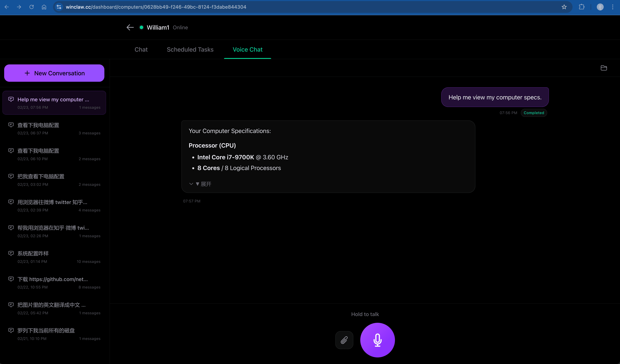Viewport: 620px width, 364px height.
Task: Open the 系统配置咋样 conversation
Action: pos(54,257)
